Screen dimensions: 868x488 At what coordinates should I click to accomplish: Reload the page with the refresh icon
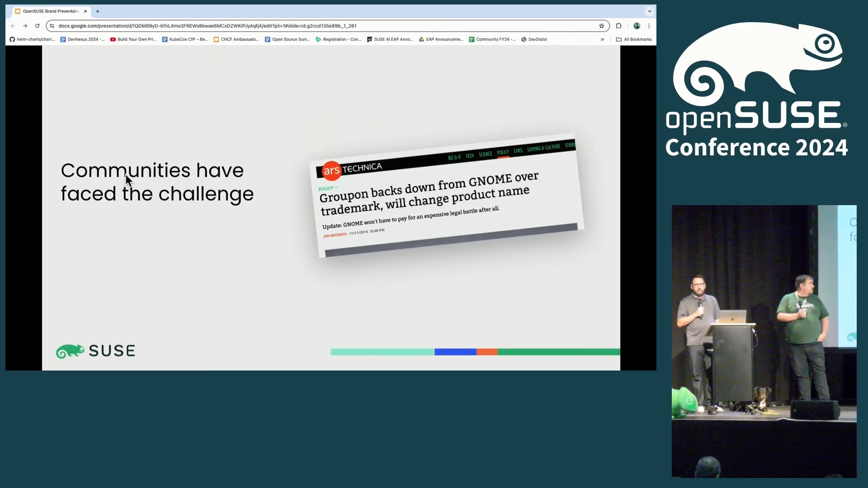point(38,26)
